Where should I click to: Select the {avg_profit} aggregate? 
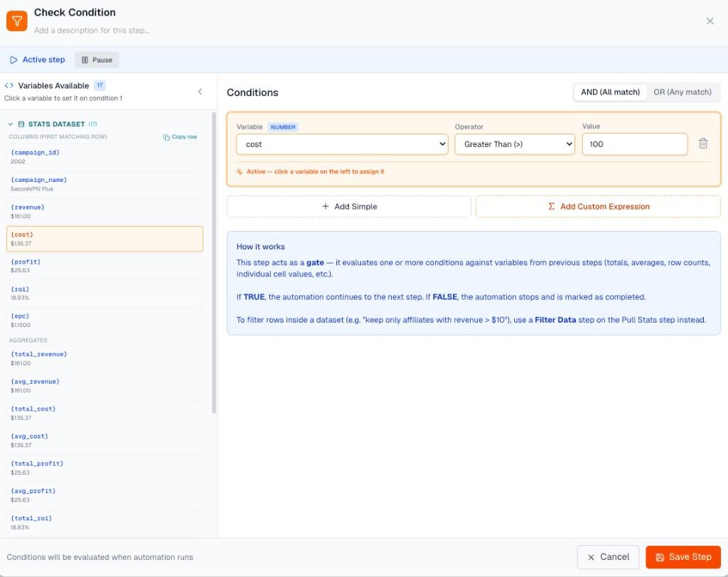pos(105,495)
